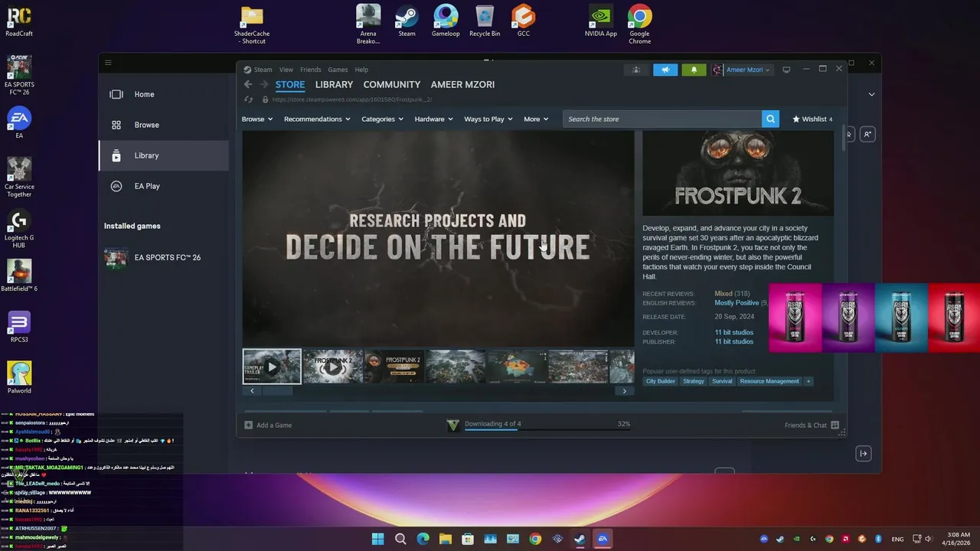
Task: Go back with the Steam back arrow
Action: pos(247,84)
